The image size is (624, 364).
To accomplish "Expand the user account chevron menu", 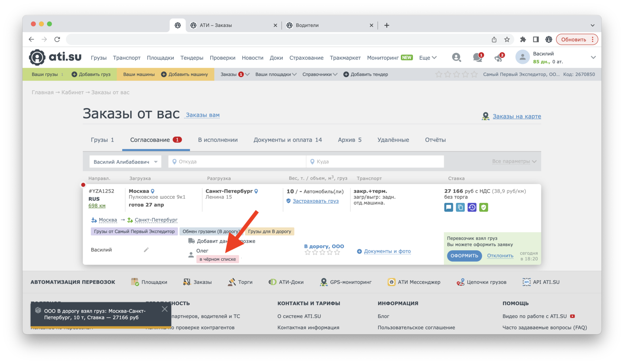I will [x=593, y=57].
